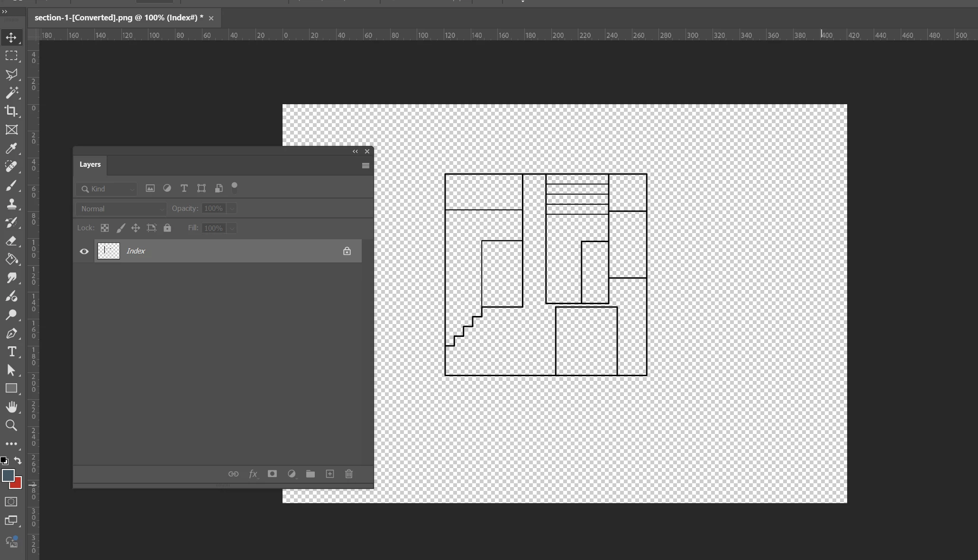Open the Layers panel hamburger menu
The width and height of the screenshot is (978, 560).
(366, 165)
